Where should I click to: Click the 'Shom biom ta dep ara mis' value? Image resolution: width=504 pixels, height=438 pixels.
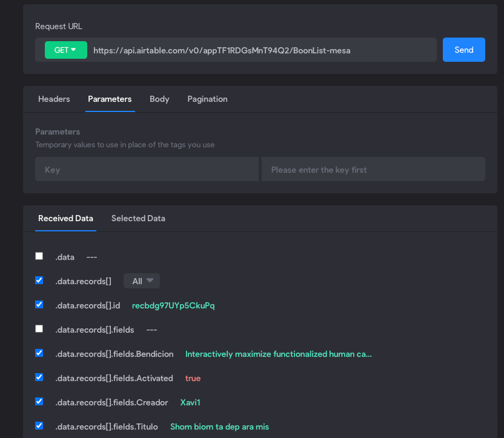pos(219,426)
